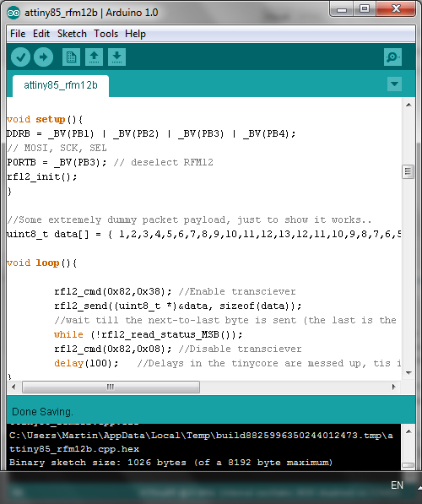Image resolution: width=422 pixels, height=504 pixels.
Task: Click the rf12_cmd(0x82,0x38) line
Action: coord(175,291)
